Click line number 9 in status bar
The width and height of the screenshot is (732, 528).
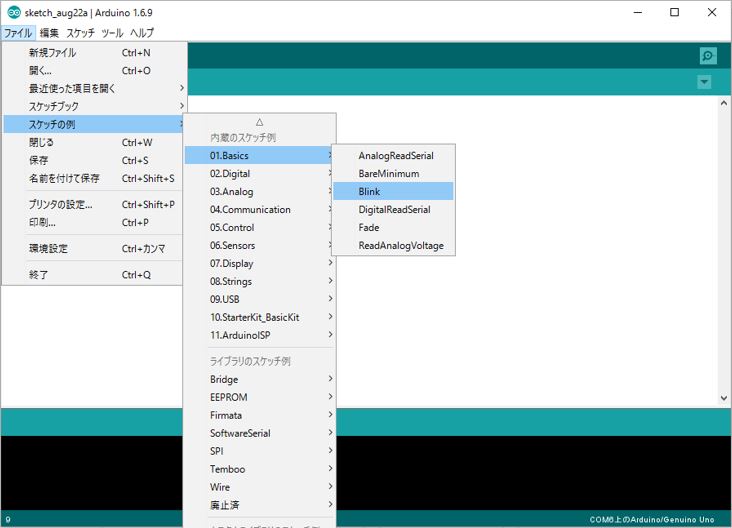(x=8, y=520)
